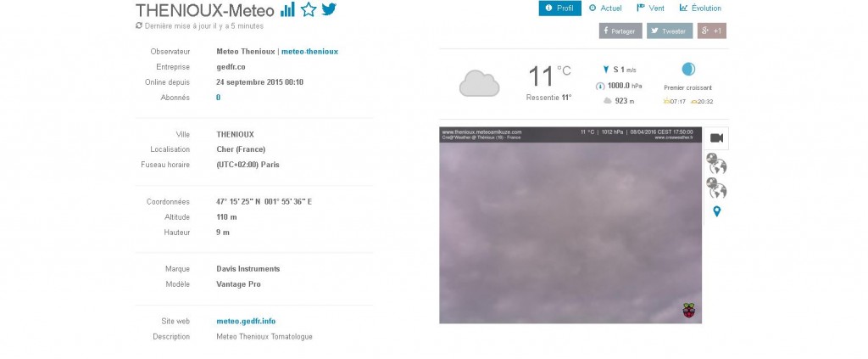This screenshot has height=359, width=868.
Task: Toggle the favorite star next to THENIOUX-Meteo
Action: (x=309, y=9)
